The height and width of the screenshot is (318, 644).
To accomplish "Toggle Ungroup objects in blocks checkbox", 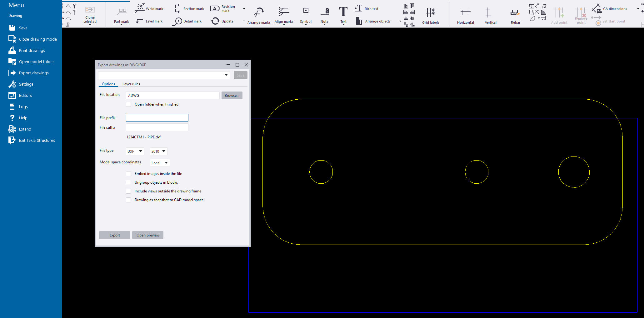I will (x=128, y=182).
